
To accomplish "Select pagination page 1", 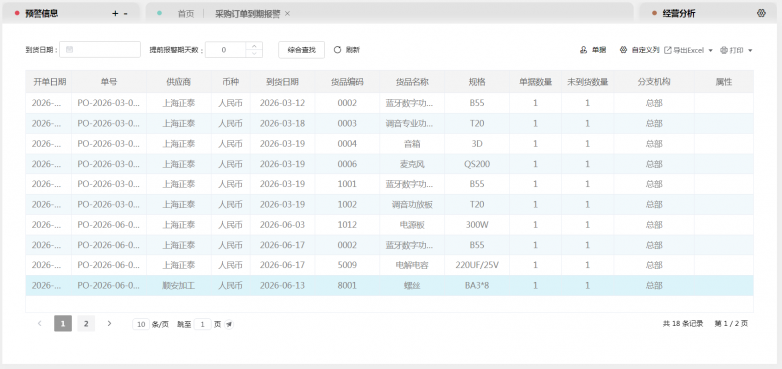I will pos(63,324).
